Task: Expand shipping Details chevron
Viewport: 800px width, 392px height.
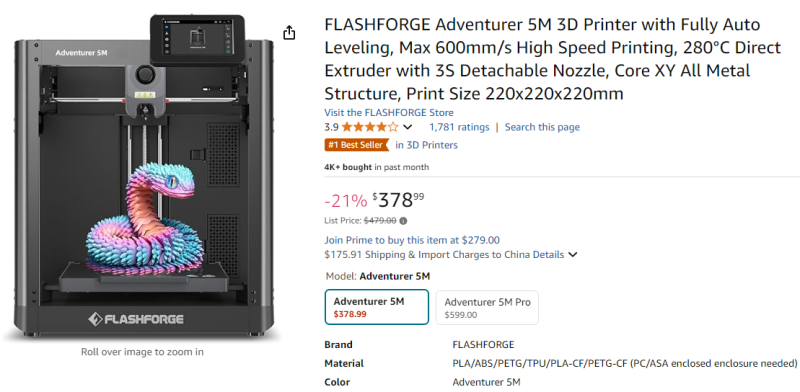Action: [x=572, y=255]
